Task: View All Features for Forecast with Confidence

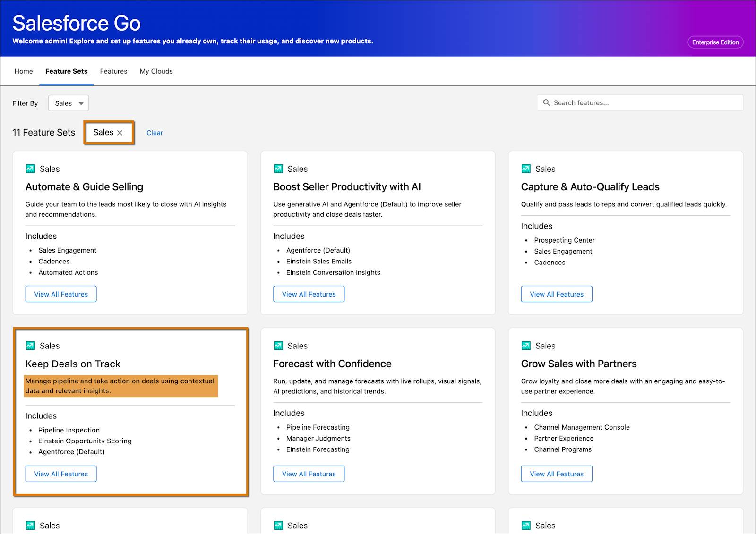Action: (x=309, y=474)
